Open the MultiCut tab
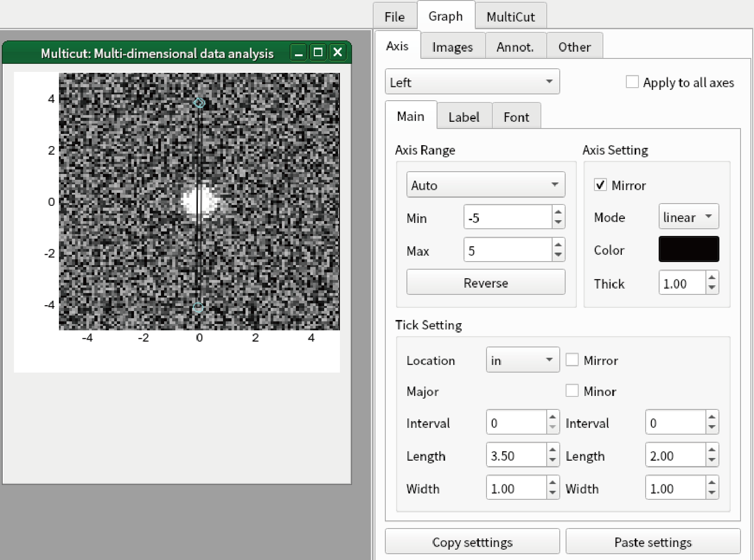The height and width of the screenshot is (560, 754). [x=511, y=17]
